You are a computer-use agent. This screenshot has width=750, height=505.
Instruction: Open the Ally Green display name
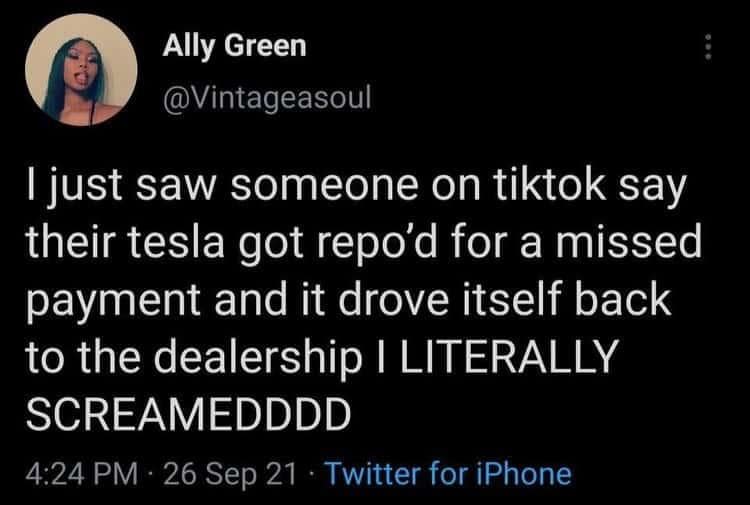point(233,46)
